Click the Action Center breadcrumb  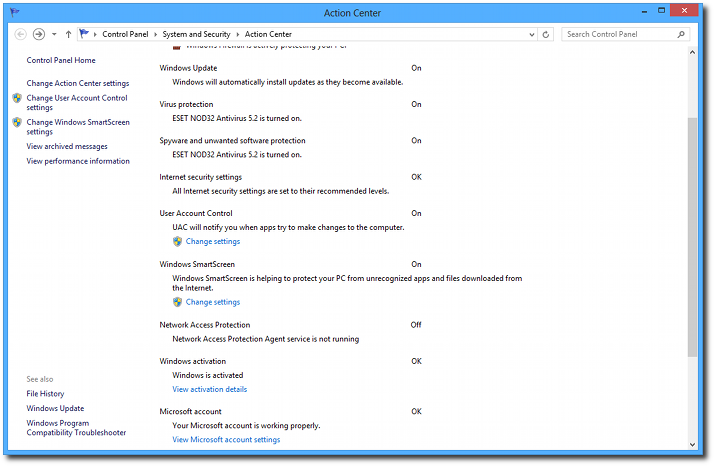268,34
